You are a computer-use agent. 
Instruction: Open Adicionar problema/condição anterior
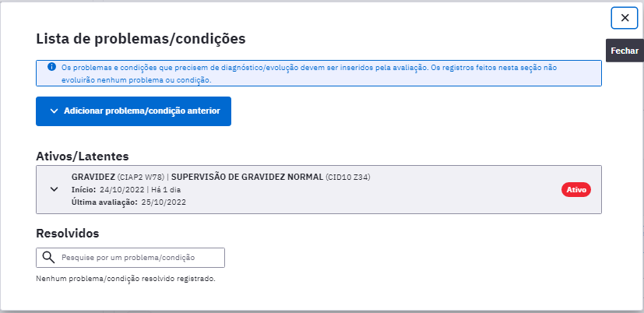pyautogui.click(x=133, y=111)
